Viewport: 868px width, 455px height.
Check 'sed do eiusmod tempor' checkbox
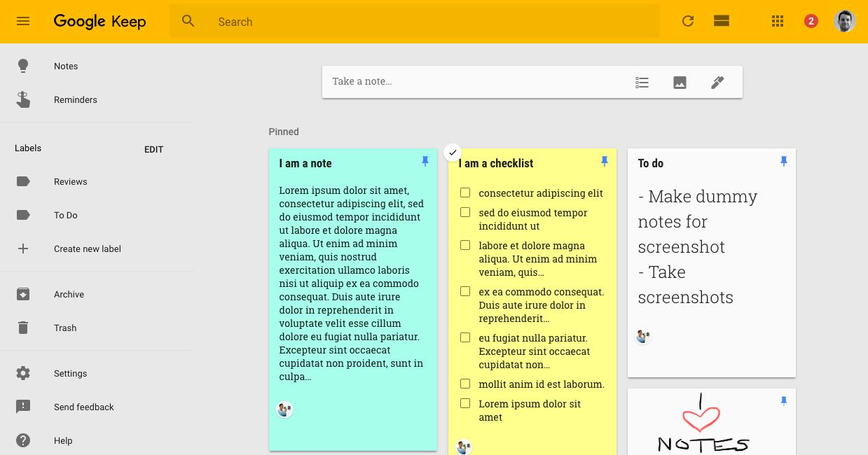click(465, 212)
